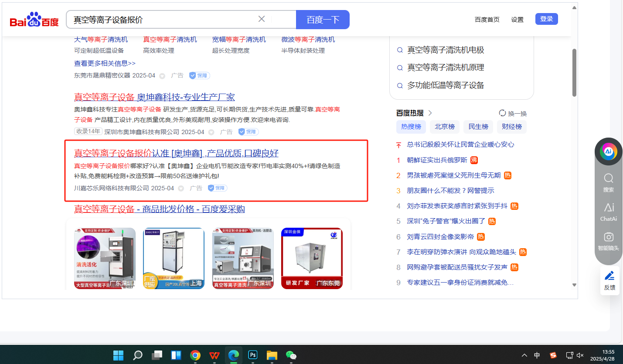Viewport: 623px width, 364px height.
Task: Open WPS Office from taskbar
Action: pos(214,355)
